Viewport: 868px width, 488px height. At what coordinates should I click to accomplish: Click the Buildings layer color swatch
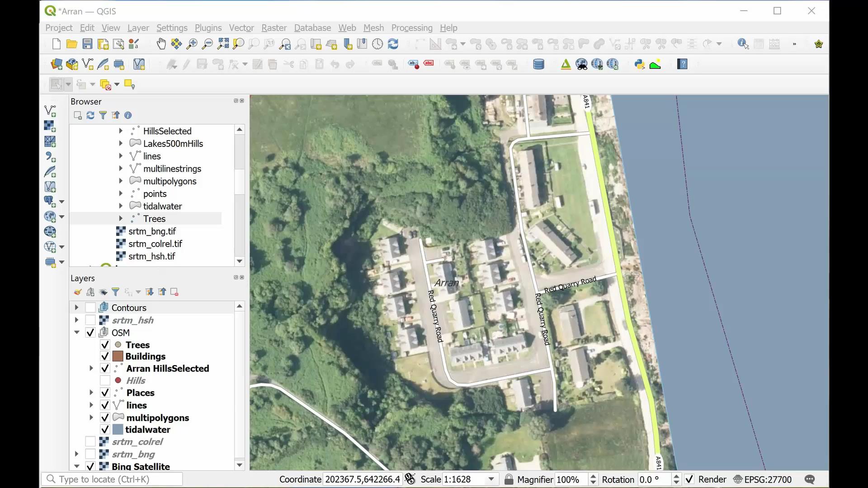pyautogui.click(x=118, y=356)
